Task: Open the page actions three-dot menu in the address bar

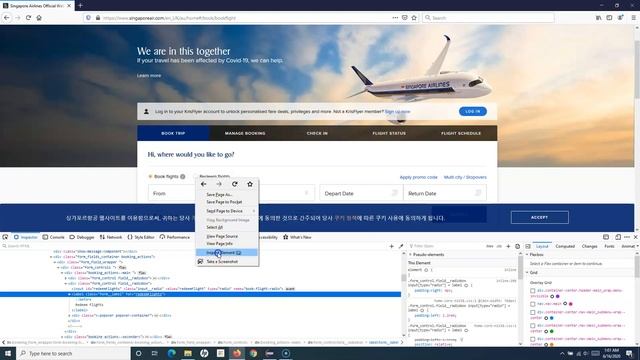Action: pos(395,18)
